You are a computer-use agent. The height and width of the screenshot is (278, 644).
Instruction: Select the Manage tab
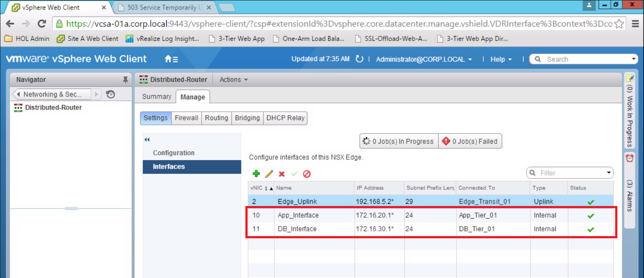click(193, 97)
